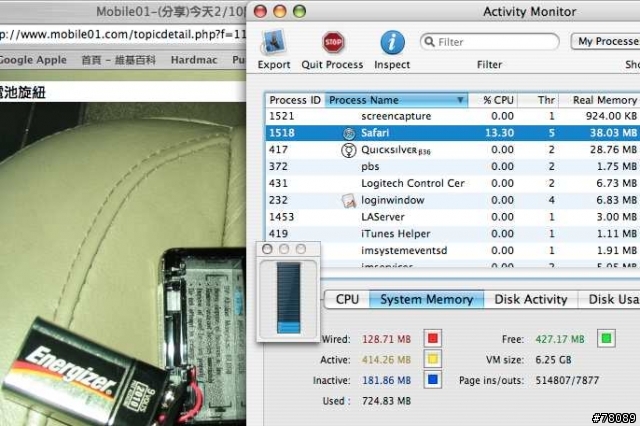Switch to the CPU tab
Viewport: 640px width, 426px height.
(347, 300)
